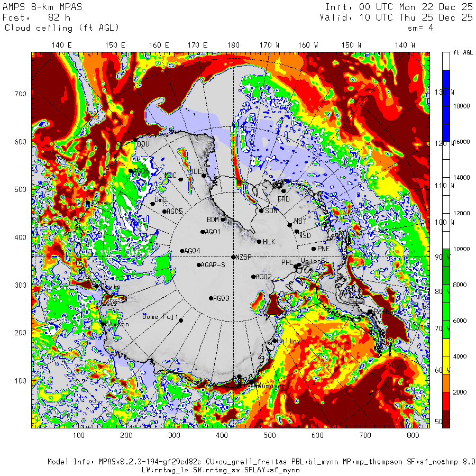Click the SDM station label
The width and height of the screenshot is (476, 476).
pyautogui.click(x=271, y=210)
